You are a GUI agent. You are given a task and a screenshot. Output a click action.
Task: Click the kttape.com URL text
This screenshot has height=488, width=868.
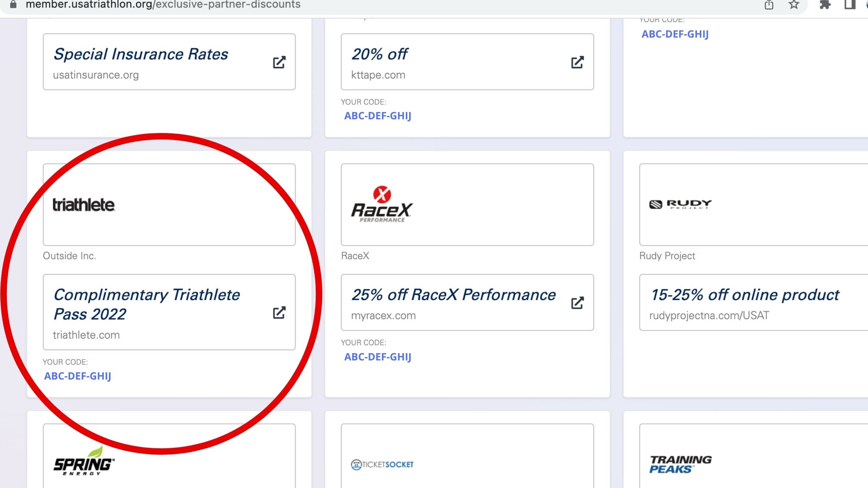coord(378,75)
